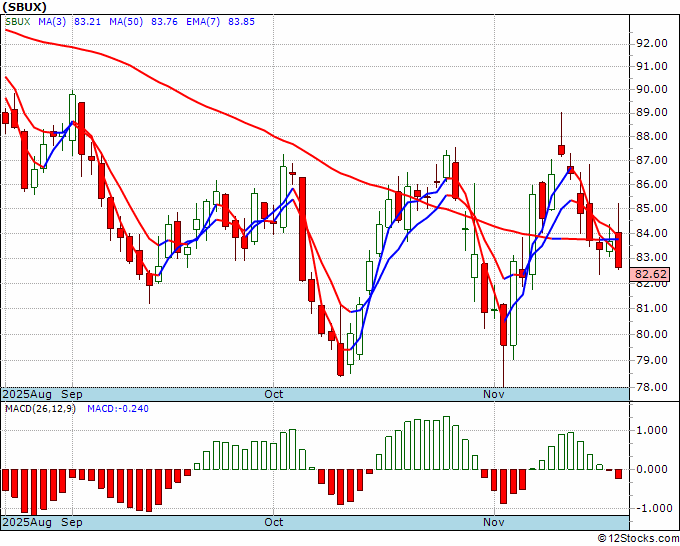The image size is (680, 546).
Task: Click the 92.00 price axis label
Action: coord(651,43)
